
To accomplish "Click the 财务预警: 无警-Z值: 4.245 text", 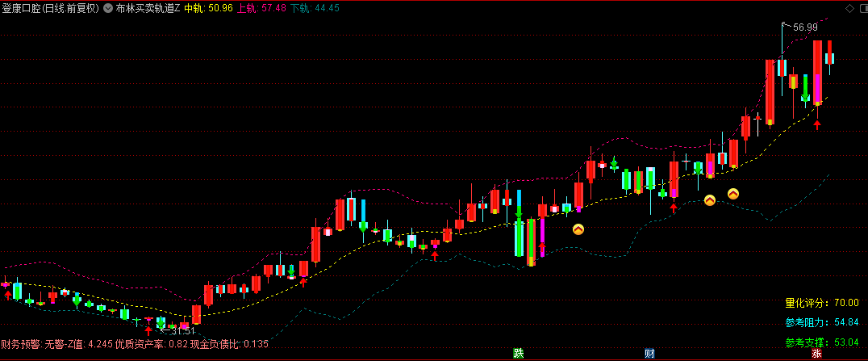I will pyautogui.click(x=56, y=344).
